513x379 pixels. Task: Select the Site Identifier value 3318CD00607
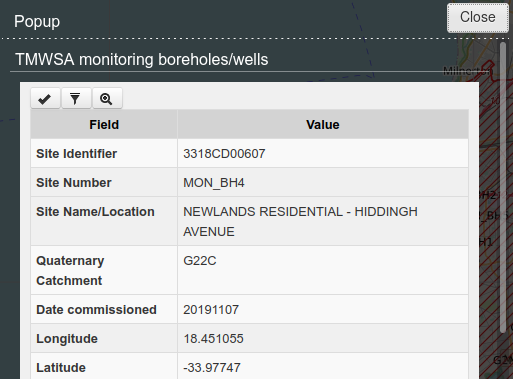[x=224, y=154]
